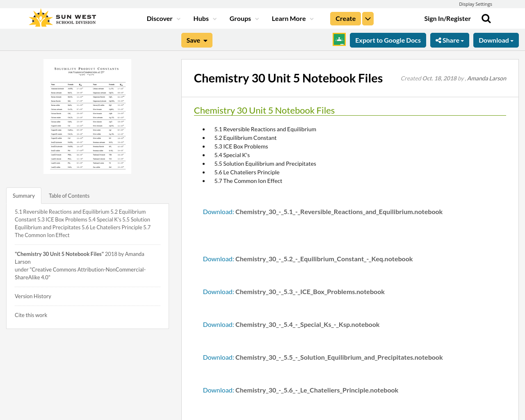The width and height of the screenshot is (525, 420).
Task: Download the 5.6 Le Chateliers Principle notebook
Action: click(301, 390)
